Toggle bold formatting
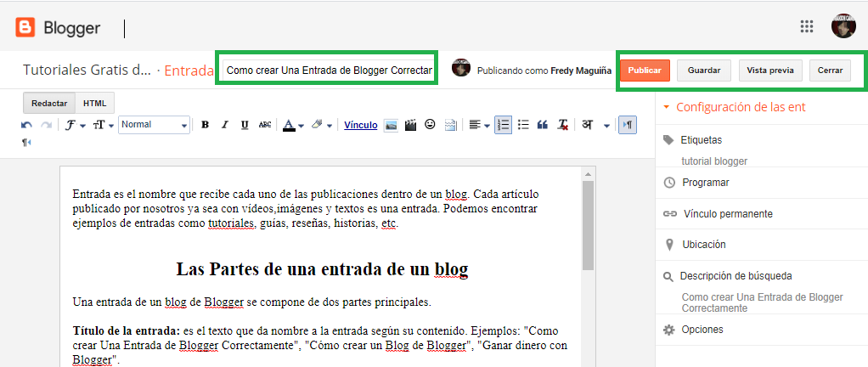868x367 pixels. (205, 125)
